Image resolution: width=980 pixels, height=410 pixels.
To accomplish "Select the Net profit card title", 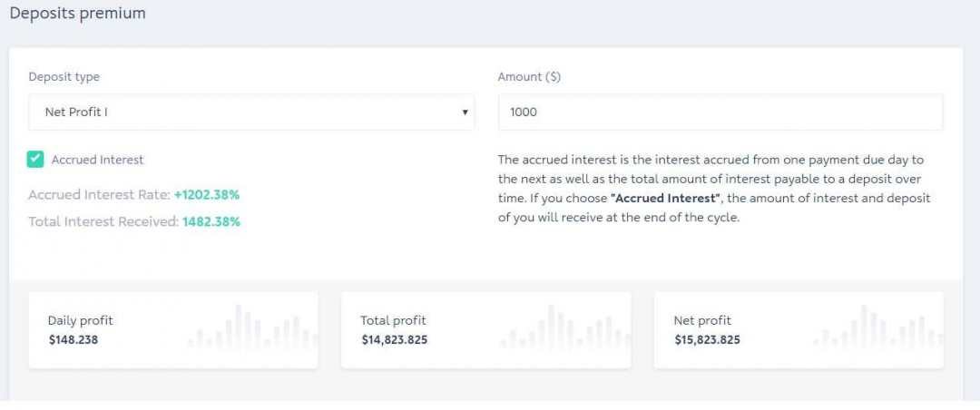I will pos(702,320).
